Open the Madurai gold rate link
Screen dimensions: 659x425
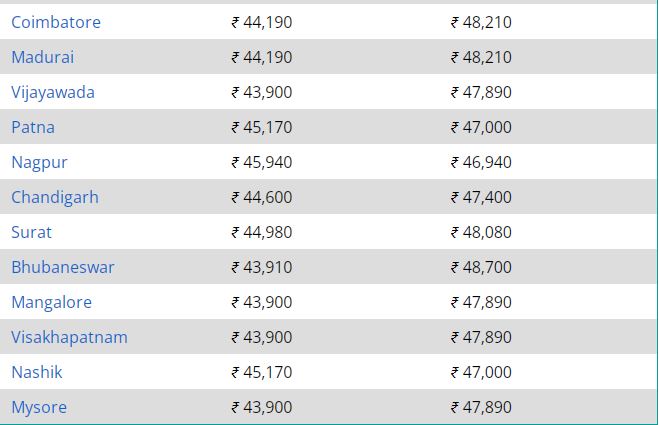(42, 57)
